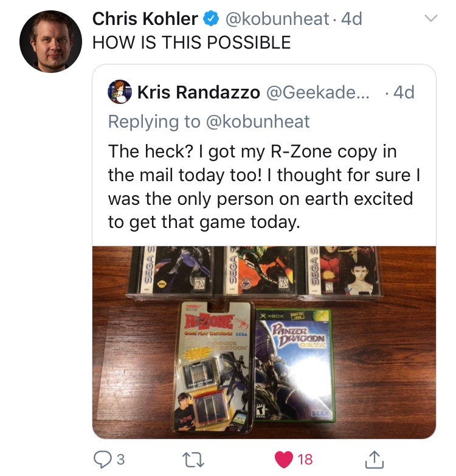Open Chris Kohler's profile picture
Viewport: 456px width, 476px height.
coord(50,41)
